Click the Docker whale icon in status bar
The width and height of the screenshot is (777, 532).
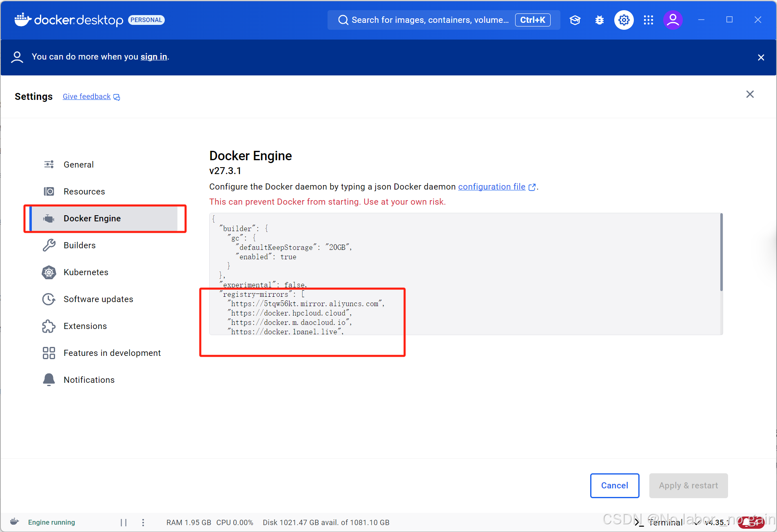coord(14,522)
